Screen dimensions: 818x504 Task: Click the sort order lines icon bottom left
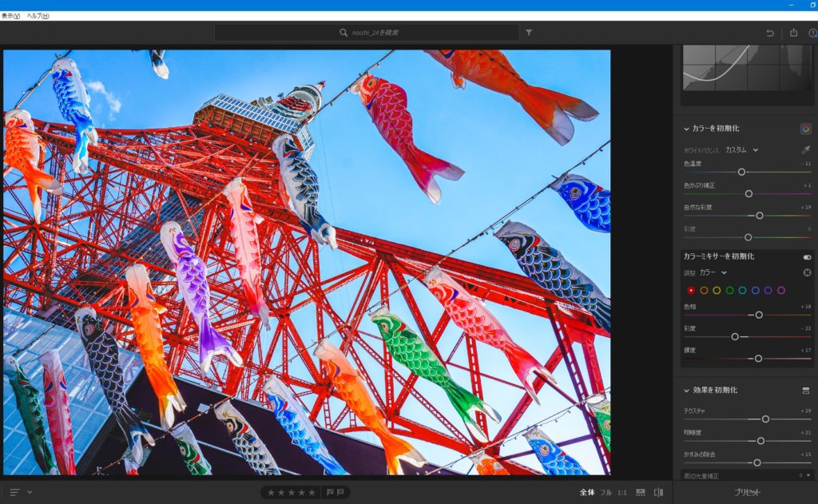pos(14,492)
